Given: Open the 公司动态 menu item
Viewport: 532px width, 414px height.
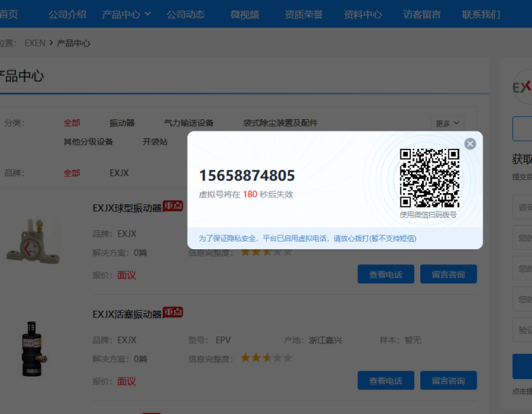Looking at the screenshot, I should tap(185, 14).
